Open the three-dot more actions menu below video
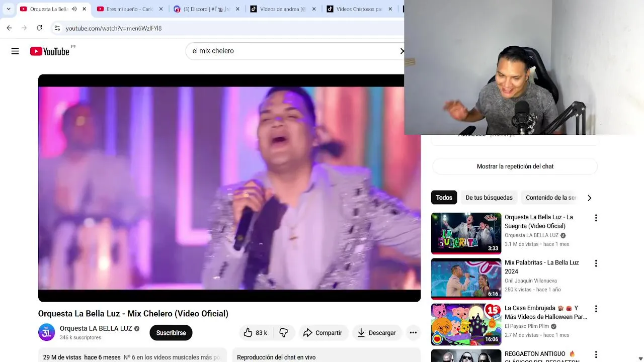The image size is (644, 362). (x=413, y=333)
